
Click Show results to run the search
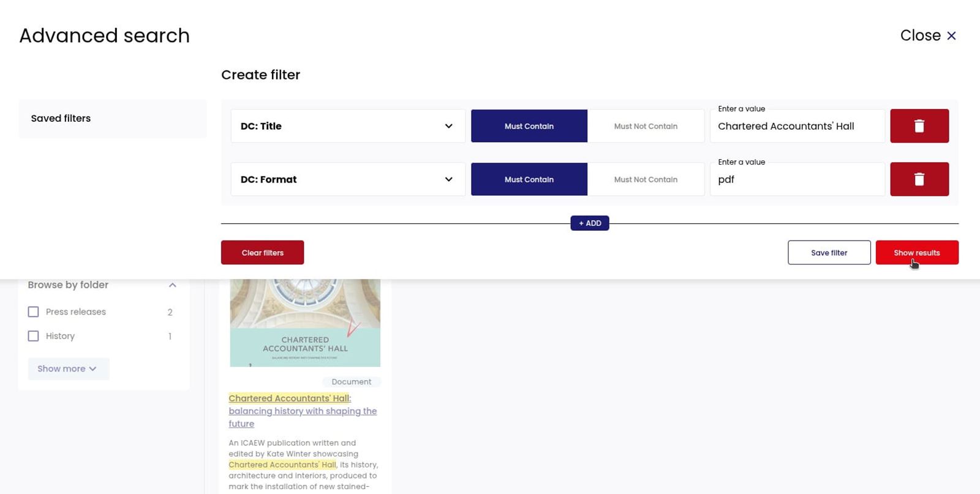coord(917,252)
